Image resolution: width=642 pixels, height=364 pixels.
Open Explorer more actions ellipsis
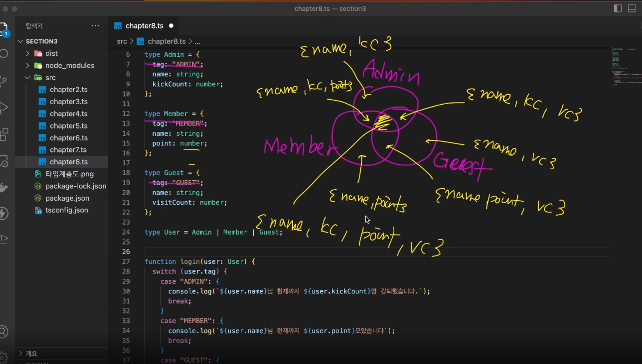tap(95, 25)
